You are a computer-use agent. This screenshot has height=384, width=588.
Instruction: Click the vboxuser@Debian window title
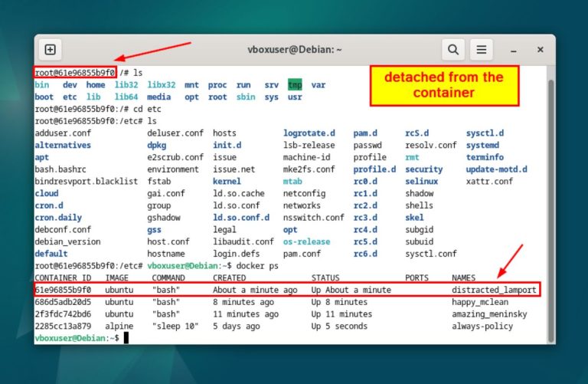tap(295, 50)
